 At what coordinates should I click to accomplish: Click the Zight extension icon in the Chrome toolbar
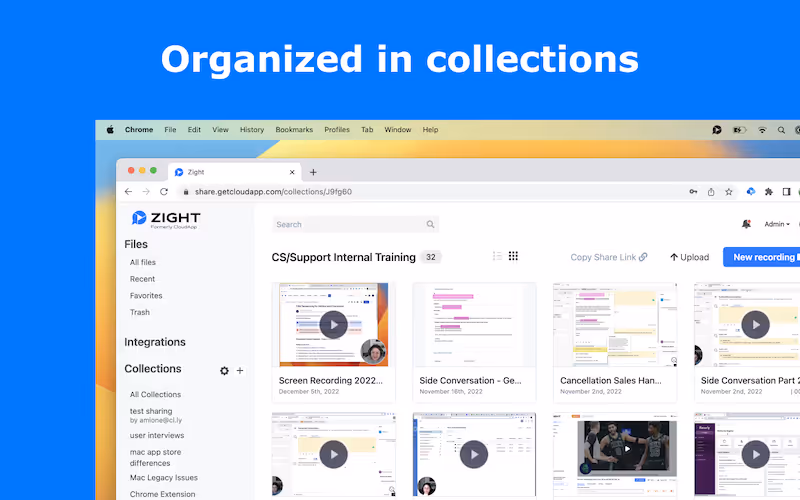(x=751, y=191)
